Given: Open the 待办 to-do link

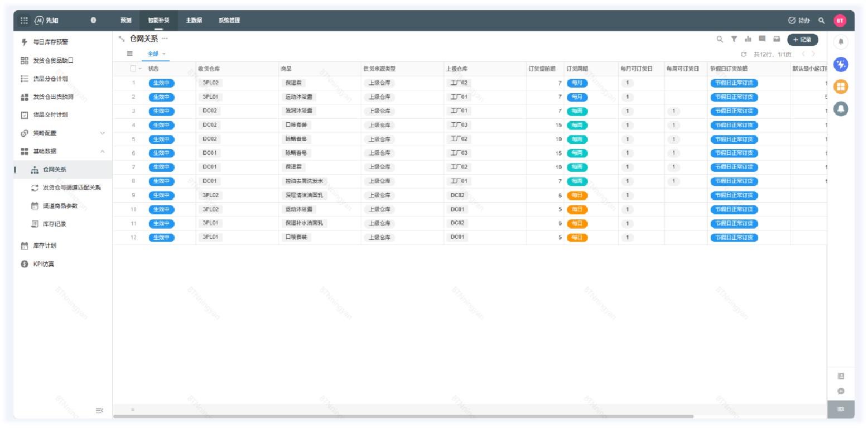Looking at the screenshot, I should [x=799, y=21].
